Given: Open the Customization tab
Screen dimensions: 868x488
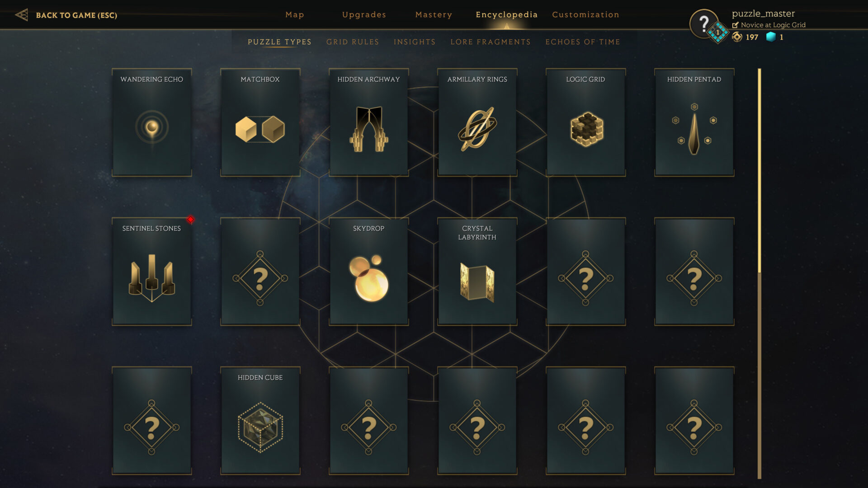Looking at the screenshot, I should 585,14.
